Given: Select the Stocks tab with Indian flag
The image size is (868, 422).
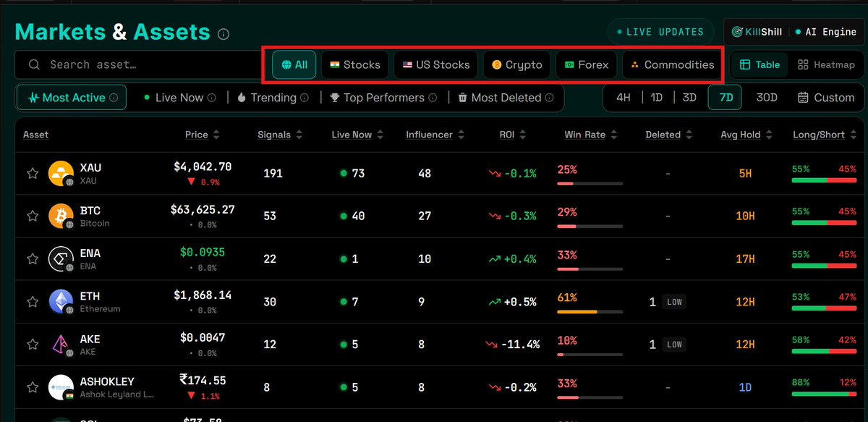Looking at the screenshot, I should pyautogui.click(x=354, y=64).
